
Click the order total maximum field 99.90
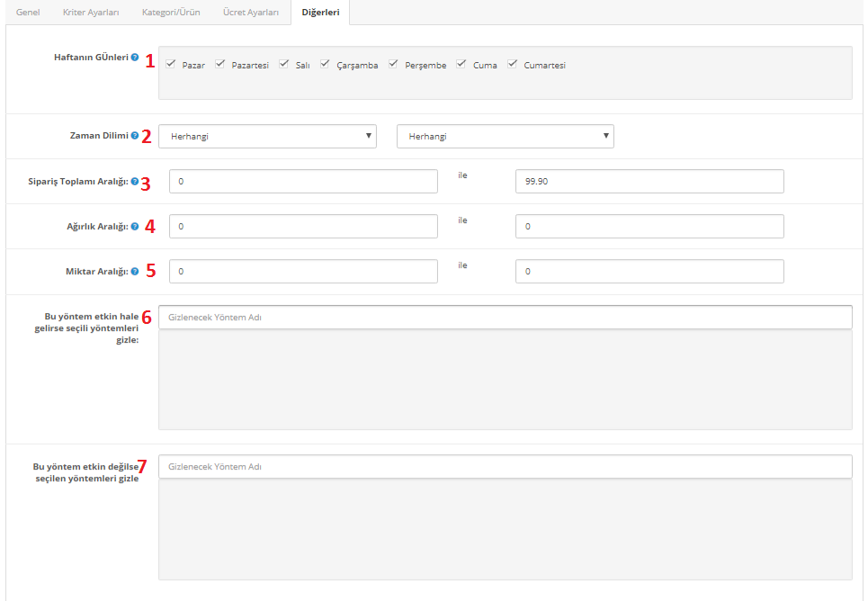tap(649, 182)
